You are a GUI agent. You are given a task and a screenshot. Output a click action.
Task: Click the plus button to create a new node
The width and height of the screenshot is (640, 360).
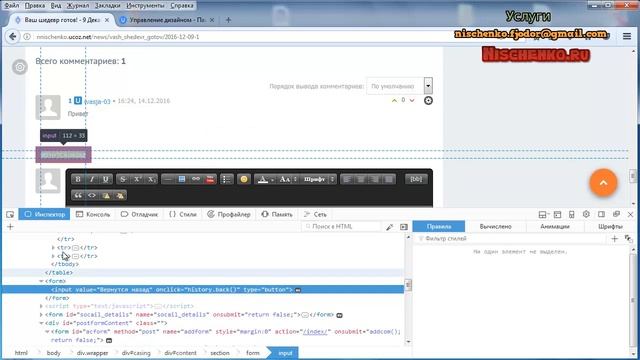[10, 227]
